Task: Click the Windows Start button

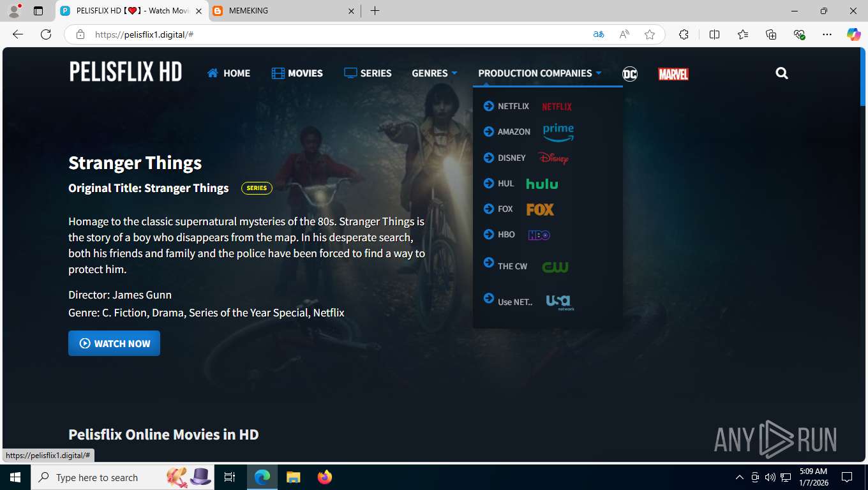Action: pos(15,477)
